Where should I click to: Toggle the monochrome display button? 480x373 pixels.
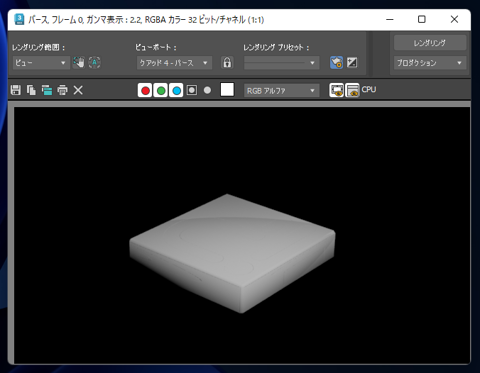coord(207,90)
